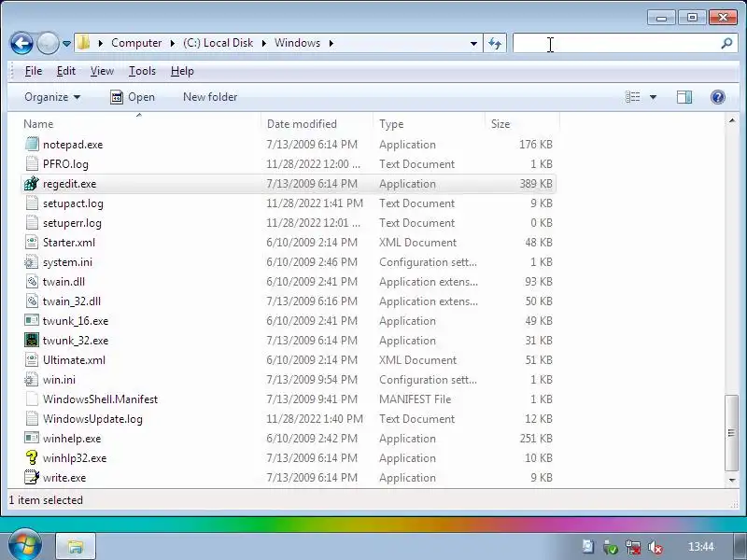Sort by the Size column header

point(522,124)
